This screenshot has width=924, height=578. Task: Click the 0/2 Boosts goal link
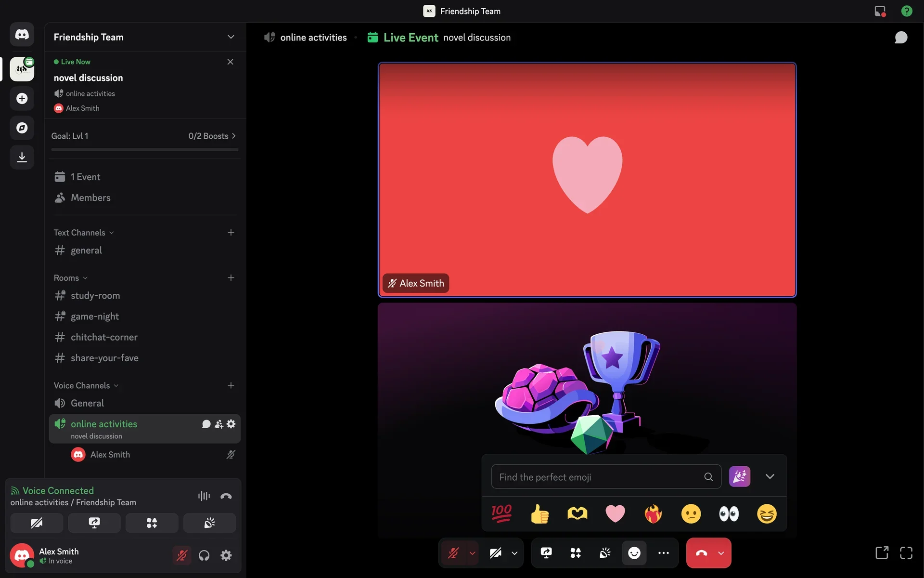[212, 136]
